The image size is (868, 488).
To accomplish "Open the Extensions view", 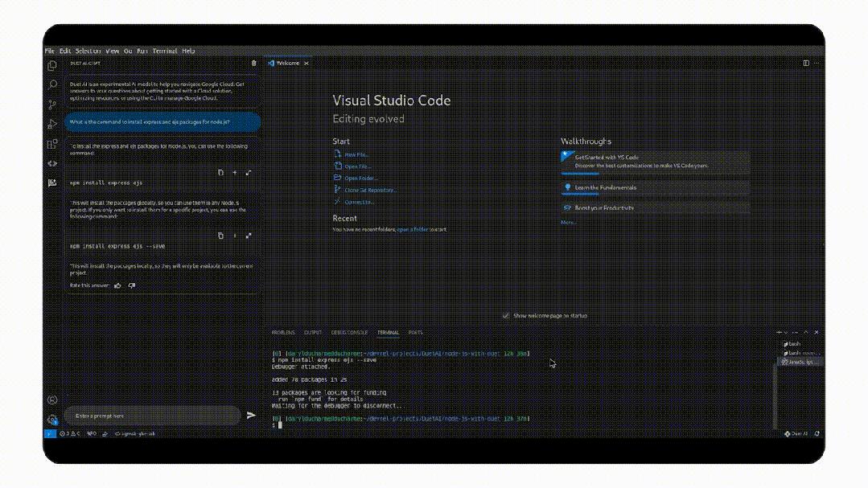I will pos(52,144).
